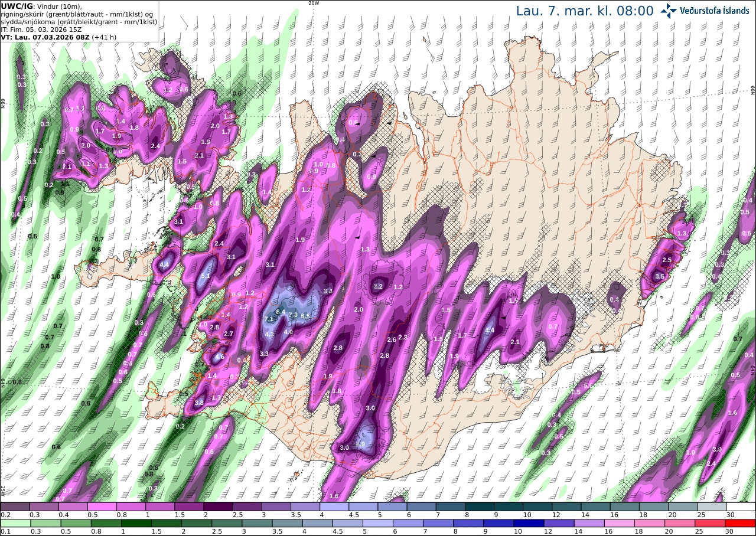
Task: Pick the white upper legend swatch at 30
Action: click(x=741, y=506)
